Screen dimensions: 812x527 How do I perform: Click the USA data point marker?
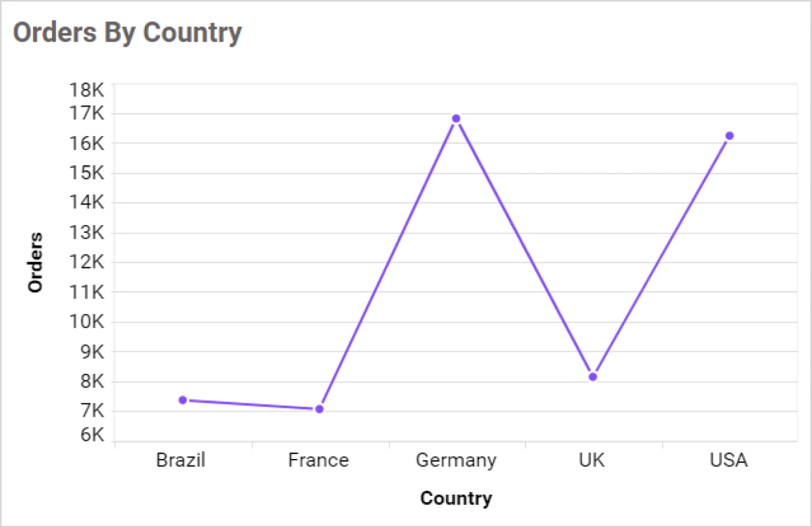(x=729, y=136)
